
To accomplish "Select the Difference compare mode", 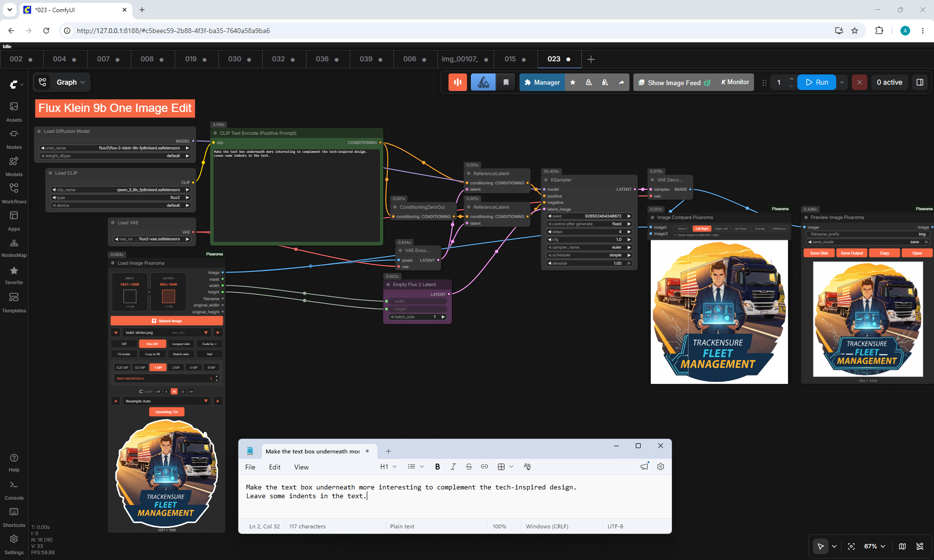I will 779,229.
